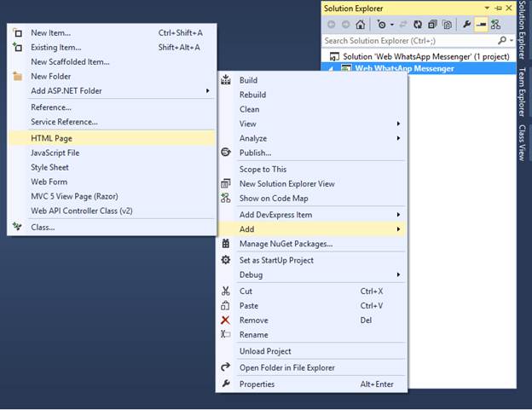Open the Pending Changes Filter dropdown arrow
Viewport: 532px width, 410px height.
[x=392, y=25]
